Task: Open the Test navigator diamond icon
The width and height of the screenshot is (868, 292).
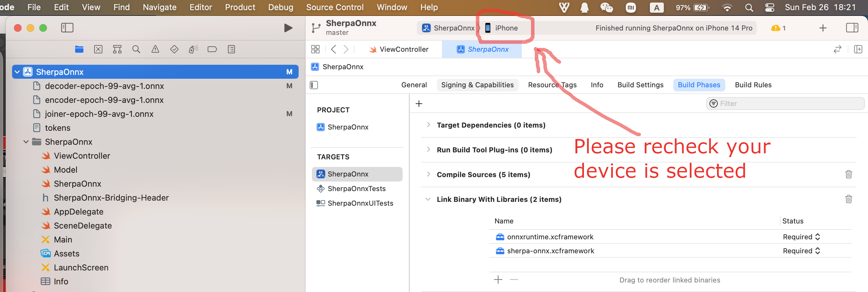Action: click(x=174, y=50)
